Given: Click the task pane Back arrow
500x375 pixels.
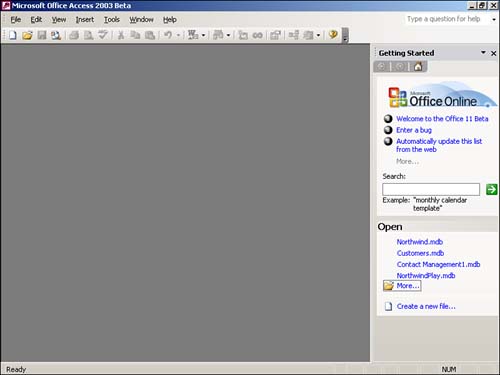Looking at the screenshot, I should tap(381, 67).
